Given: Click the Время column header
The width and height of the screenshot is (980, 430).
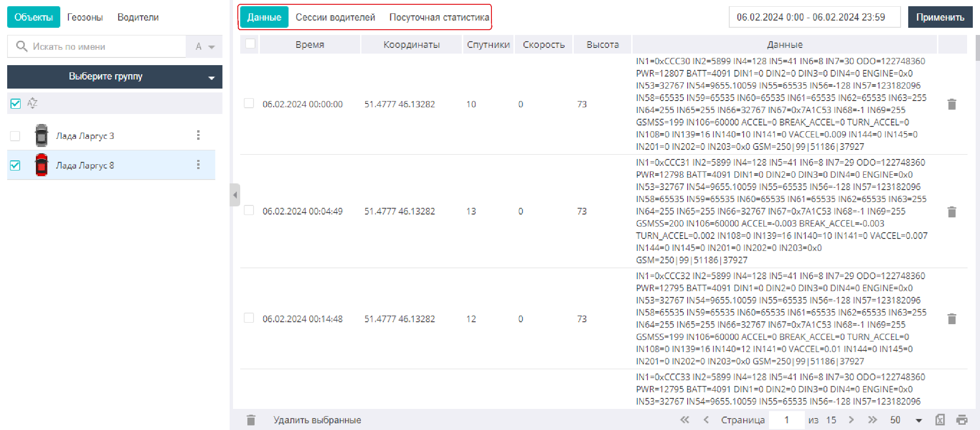Looking at the screenshot, I should tap(310, 45).
